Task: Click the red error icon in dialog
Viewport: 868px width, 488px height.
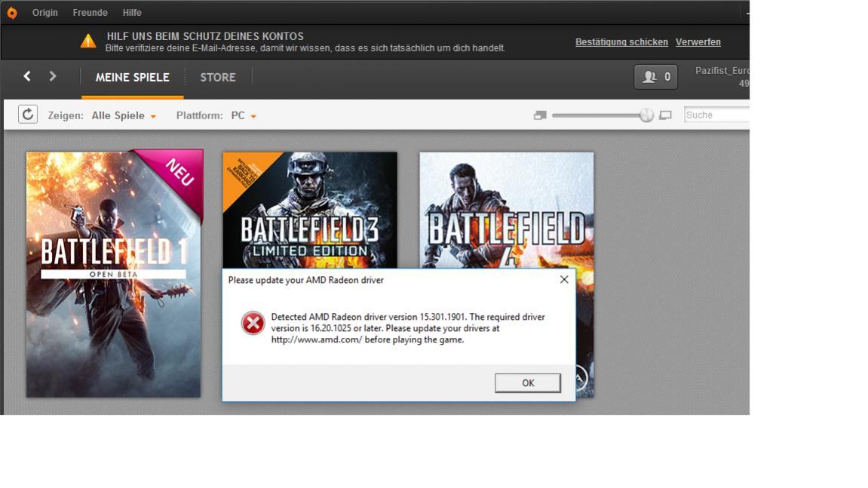Action: (253, 323)
